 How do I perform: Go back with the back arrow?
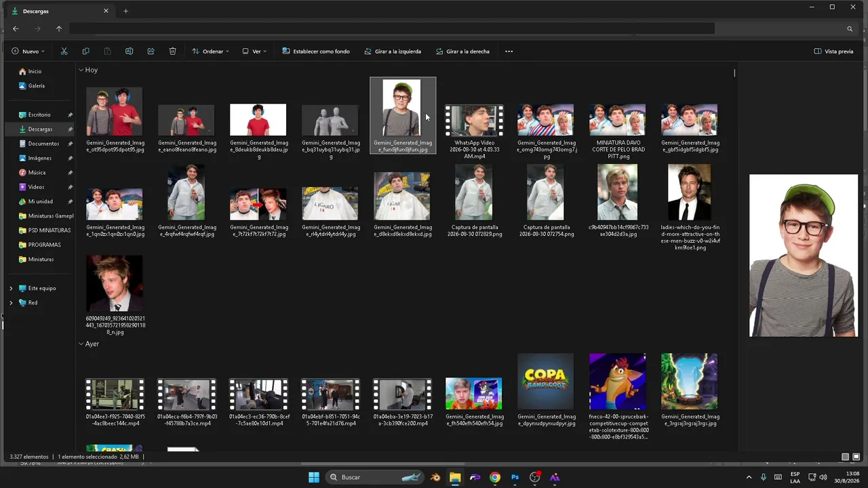tap(16, 28)
